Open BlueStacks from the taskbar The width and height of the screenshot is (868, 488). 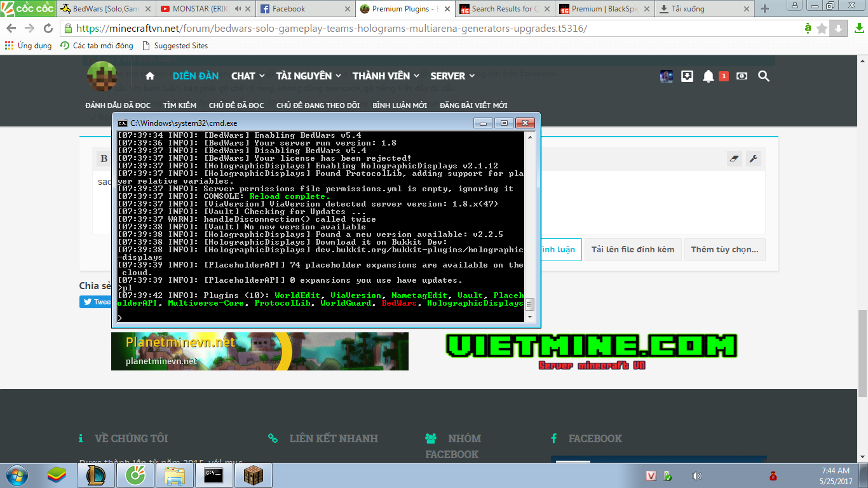tap(57, 475)
